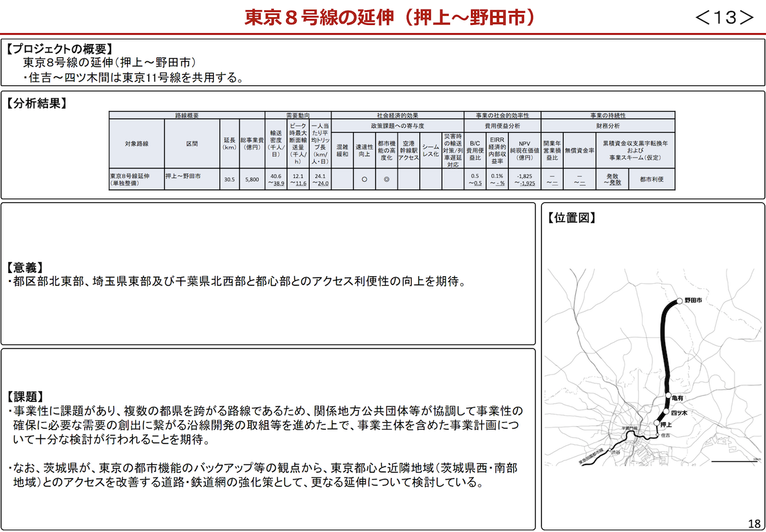Viewport: 766px width, 532px height.
Task: Click the 【課題】 heading
Action: point(26,397)
